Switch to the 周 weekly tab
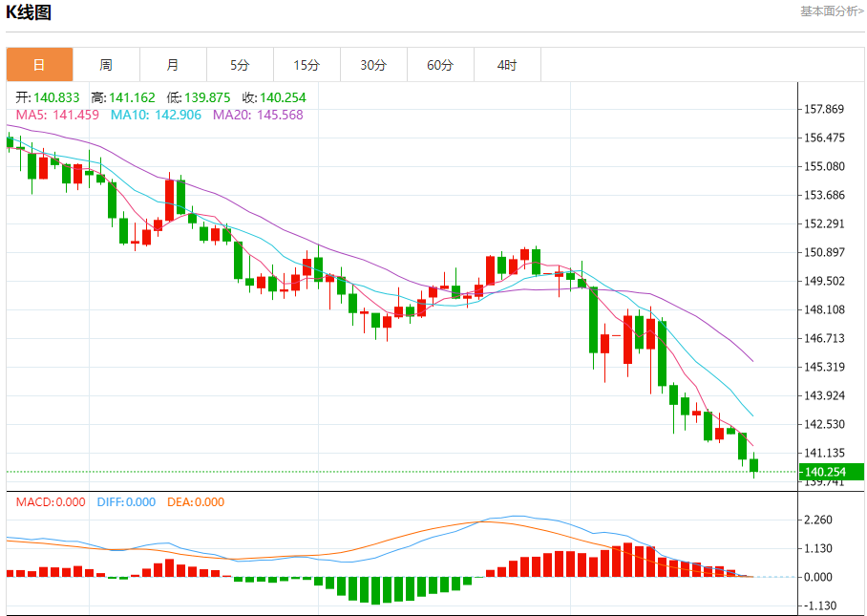 [106, 65]
